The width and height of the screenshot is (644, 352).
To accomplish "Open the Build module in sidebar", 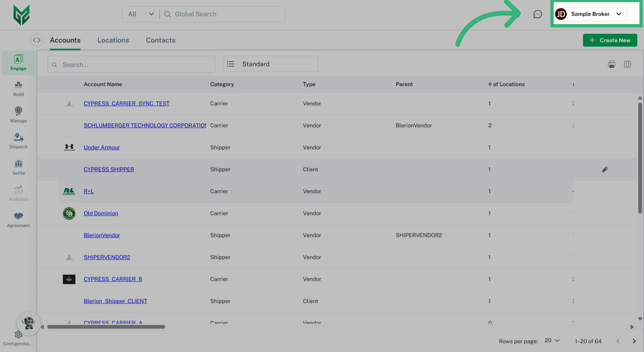I will tap(18, 89).
